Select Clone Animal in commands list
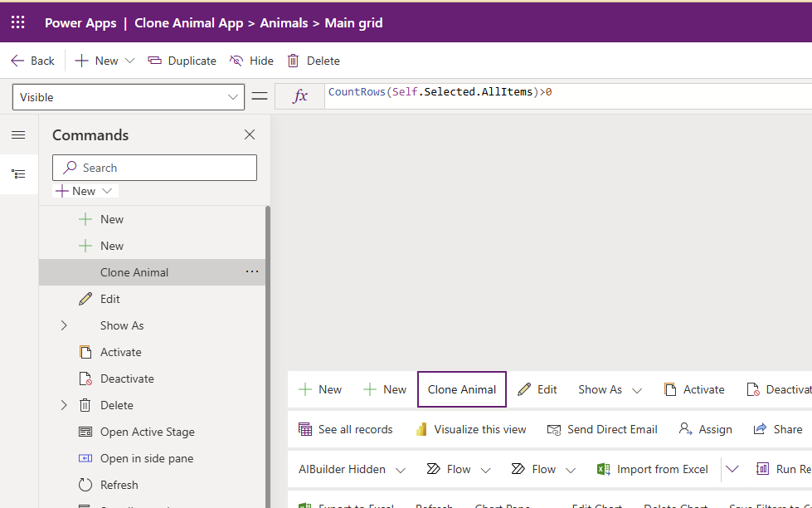Viewport: 812px width, 508px height. [x=152, y=272]
